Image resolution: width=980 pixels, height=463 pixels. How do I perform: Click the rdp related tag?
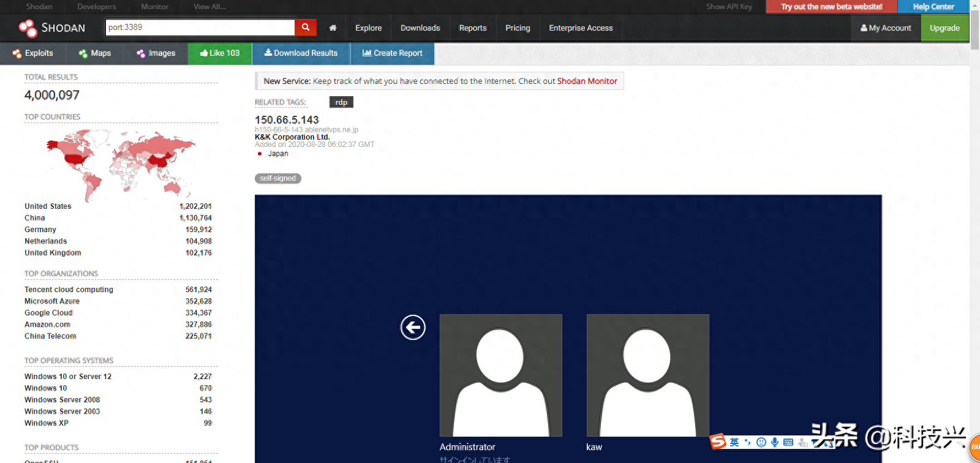341,102
